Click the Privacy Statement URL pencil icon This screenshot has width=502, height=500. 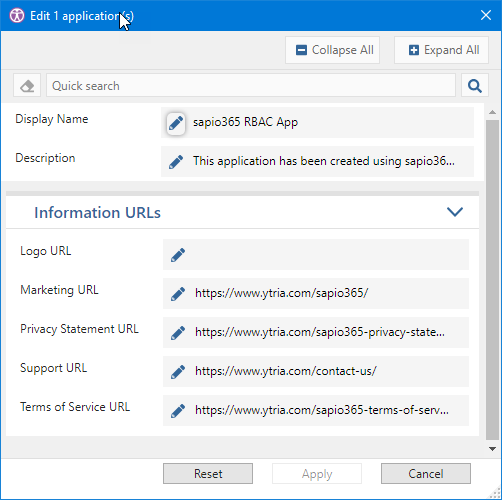178,333
